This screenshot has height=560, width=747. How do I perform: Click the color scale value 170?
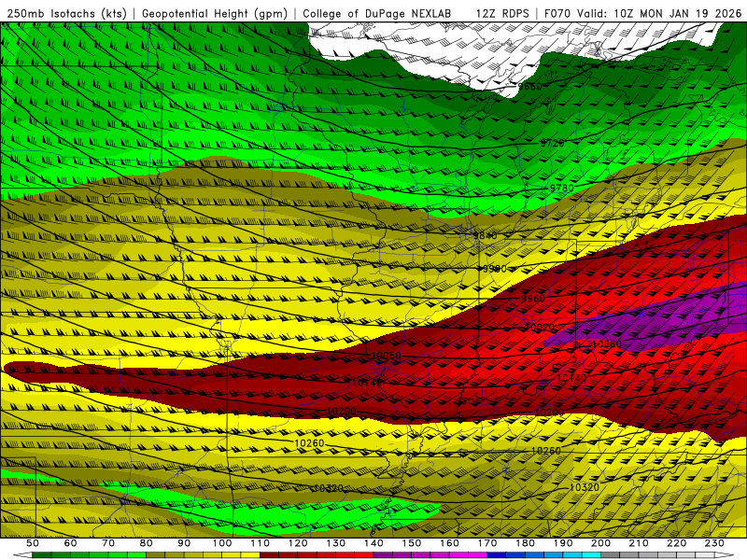tap(487, 543)
